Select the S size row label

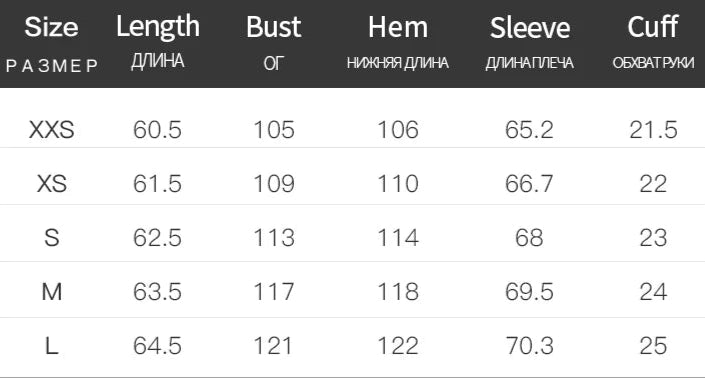tap(52, 238)
